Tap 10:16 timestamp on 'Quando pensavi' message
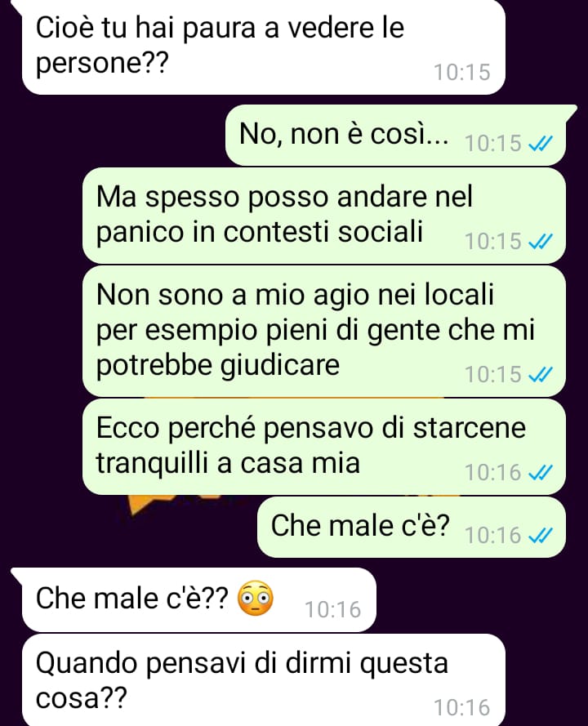 461,708
